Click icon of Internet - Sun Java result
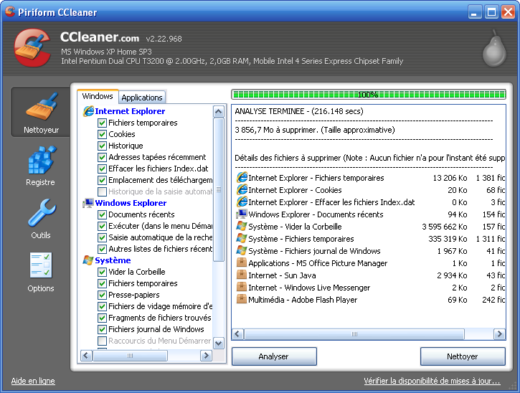 (242, 275)
